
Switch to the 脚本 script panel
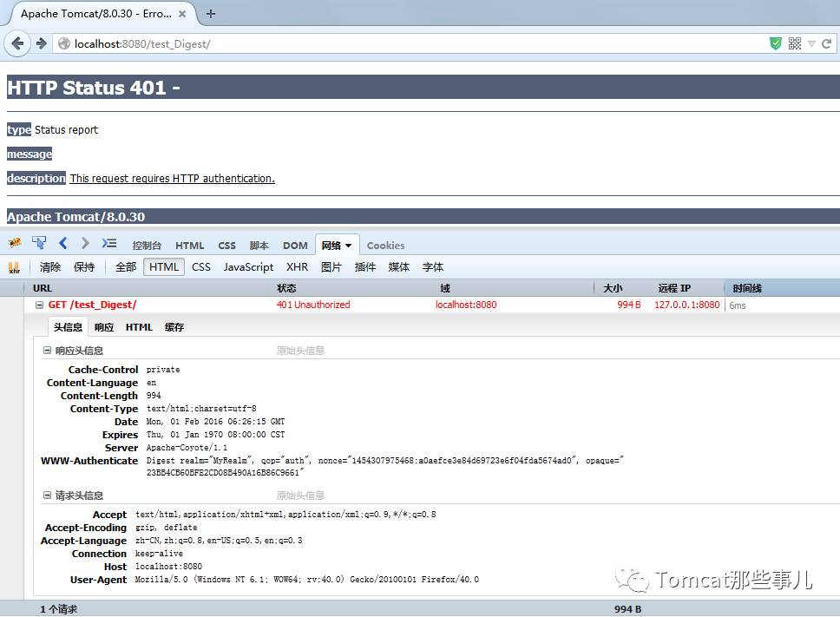[259, 246]
